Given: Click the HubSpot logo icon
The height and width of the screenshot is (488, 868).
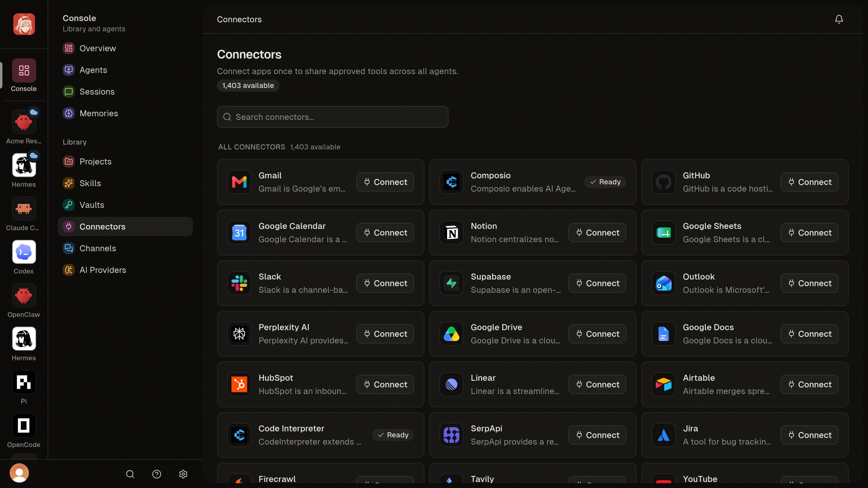Looking at the screenshot, I should point(239,384).
